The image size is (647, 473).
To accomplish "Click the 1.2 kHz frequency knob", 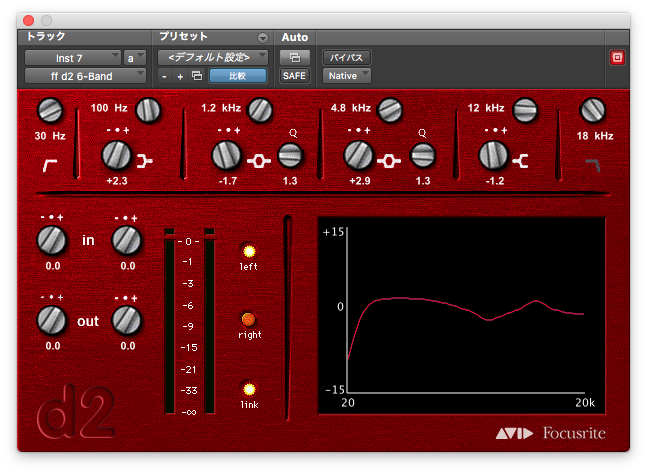I will 260,110.
